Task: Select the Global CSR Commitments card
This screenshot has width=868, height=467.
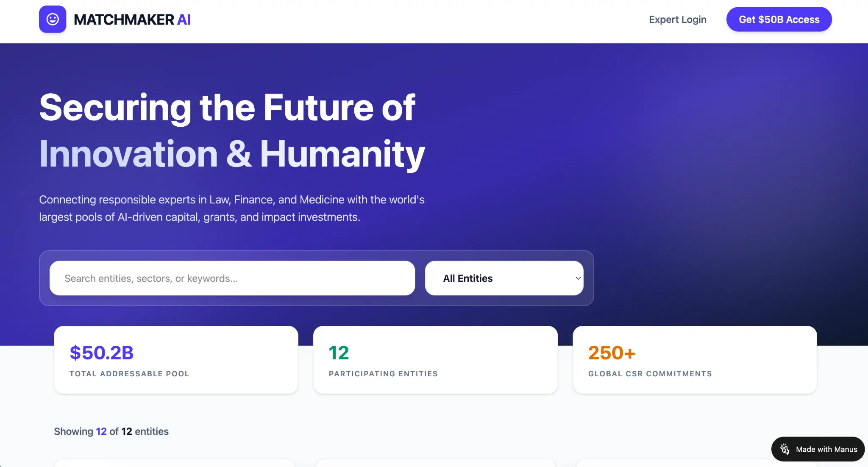Action: click(x=695, y=360)
